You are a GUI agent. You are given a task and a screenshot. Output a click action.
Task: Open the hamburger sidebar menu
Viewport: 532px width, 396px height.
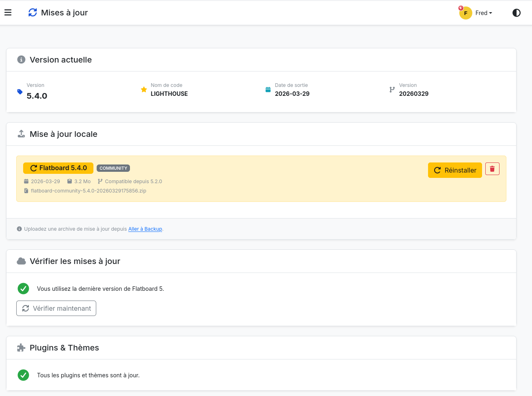click(8, 13)
